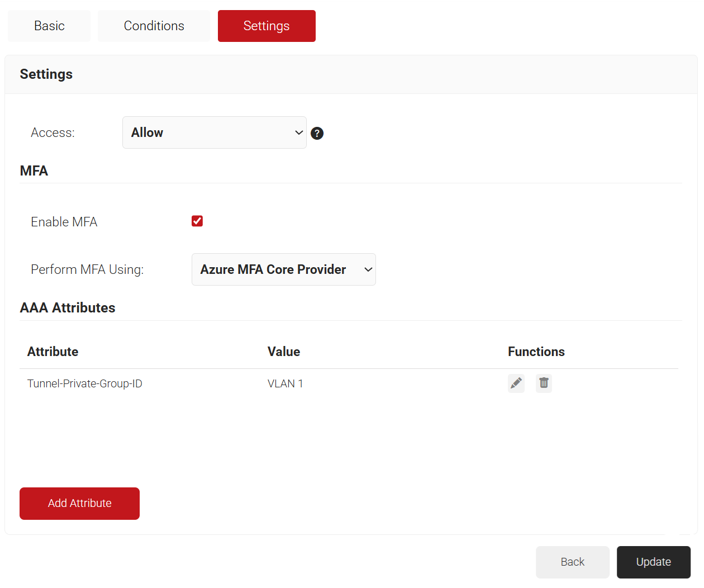Switch to the Basic tab
The width and height of the screenshot is (704, 588).
(49, 26)
